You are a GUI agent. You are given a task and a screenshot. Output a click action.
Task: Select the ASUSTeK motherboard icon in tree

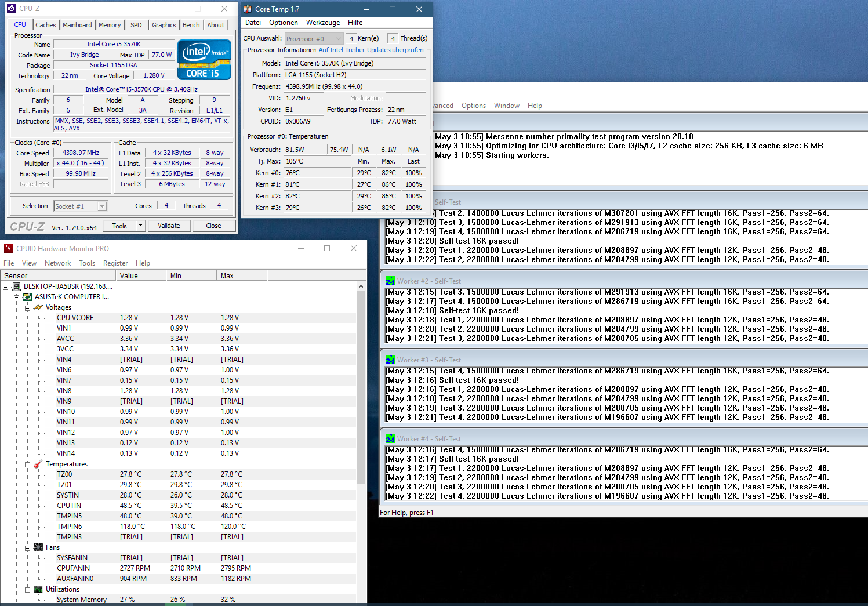coord(27,297)
